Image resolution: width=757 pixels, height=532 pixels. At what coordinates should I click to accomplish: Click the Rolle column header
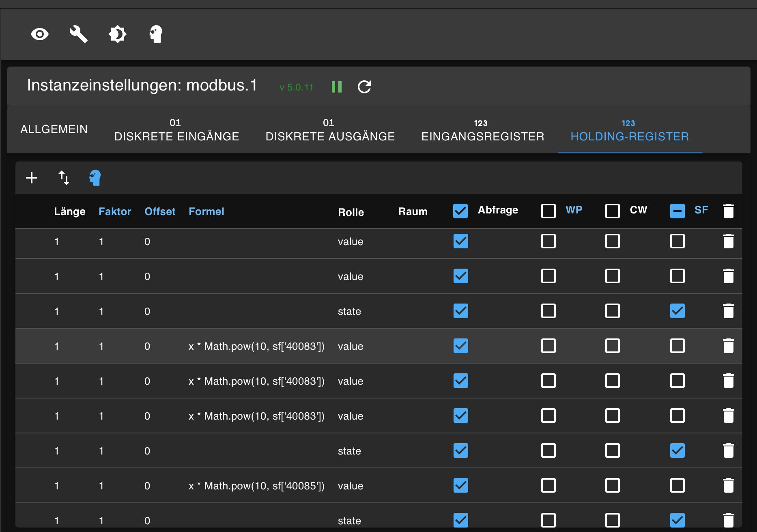[351, 212]
